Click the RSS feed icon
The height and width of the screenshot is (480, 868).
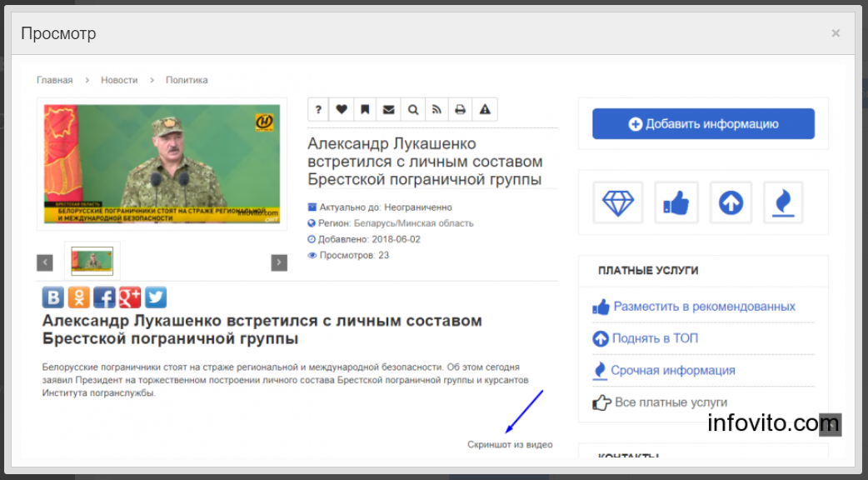[x=436, y=110]
